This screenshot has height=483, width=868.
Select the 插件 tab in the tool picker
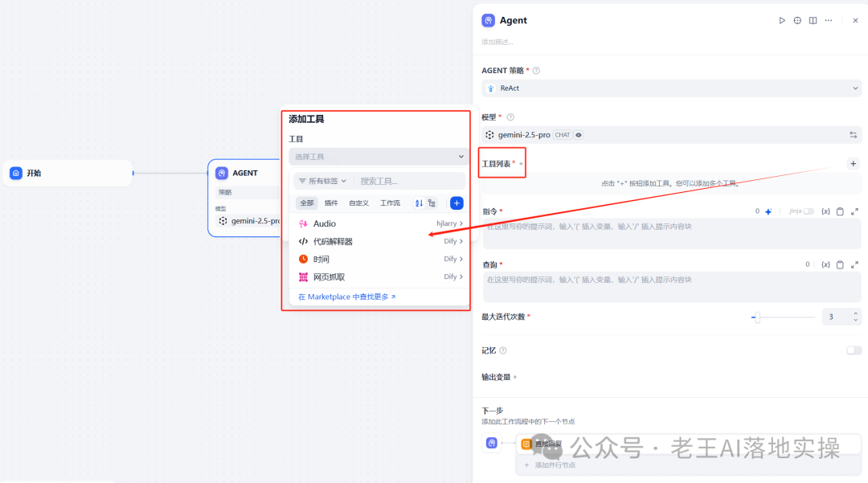point(331,203)
